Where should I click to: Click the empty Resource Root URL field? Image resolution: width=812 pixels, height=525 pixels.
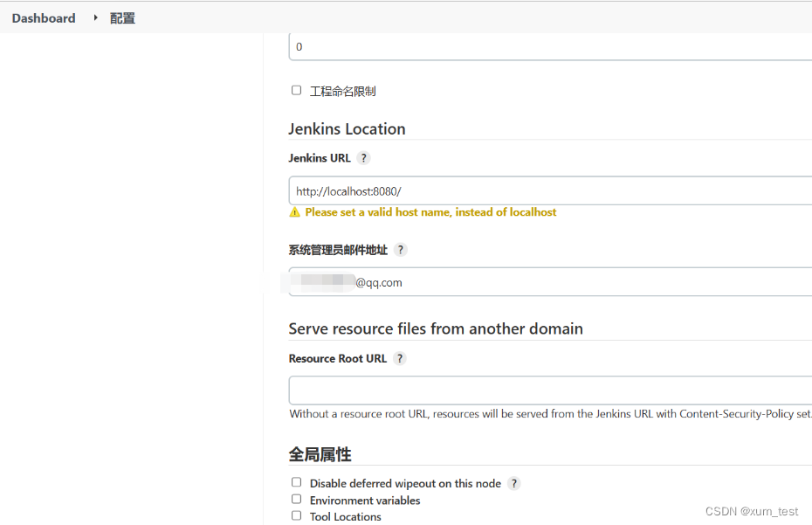click(550, 390)
